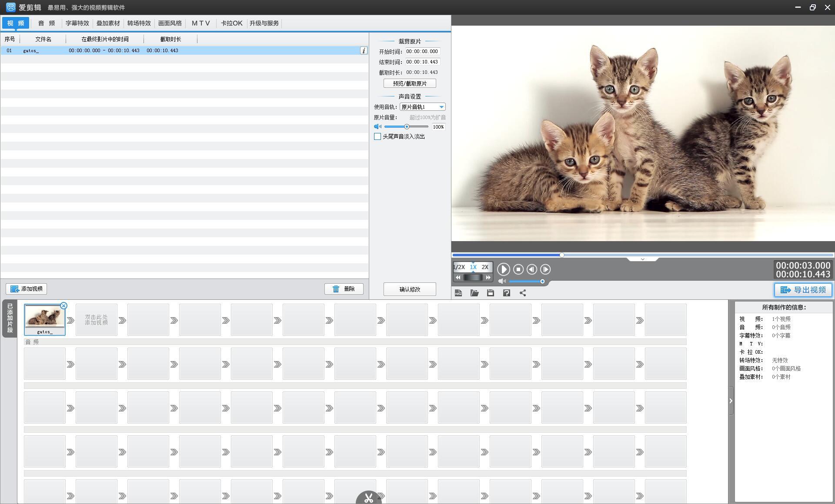The width and height of the screenshot is (835, 504).
Task: Enable the 头尾声音淡入淡出 checkbox
Action: [x=377, y=136]
